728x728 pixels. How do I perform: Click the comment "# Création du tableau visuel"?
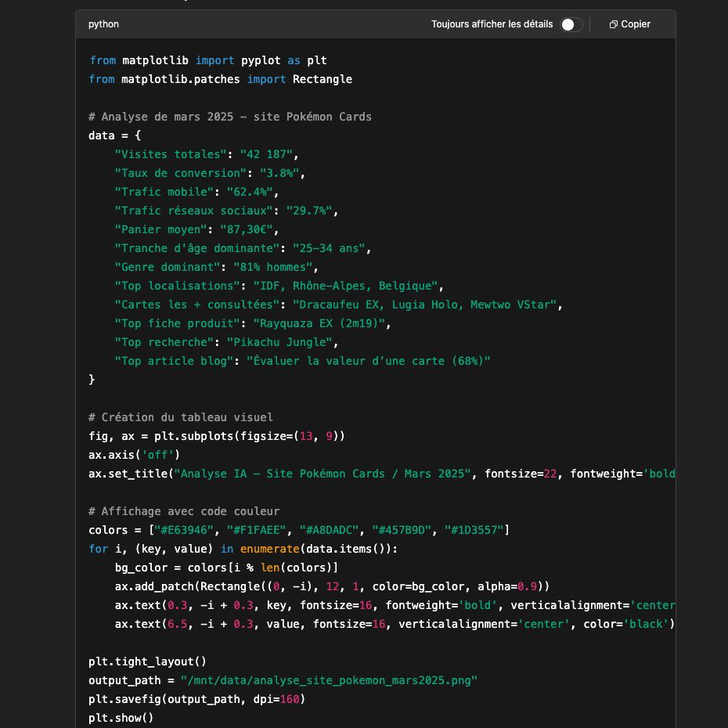pyautogui.click(x=181, y=417)
